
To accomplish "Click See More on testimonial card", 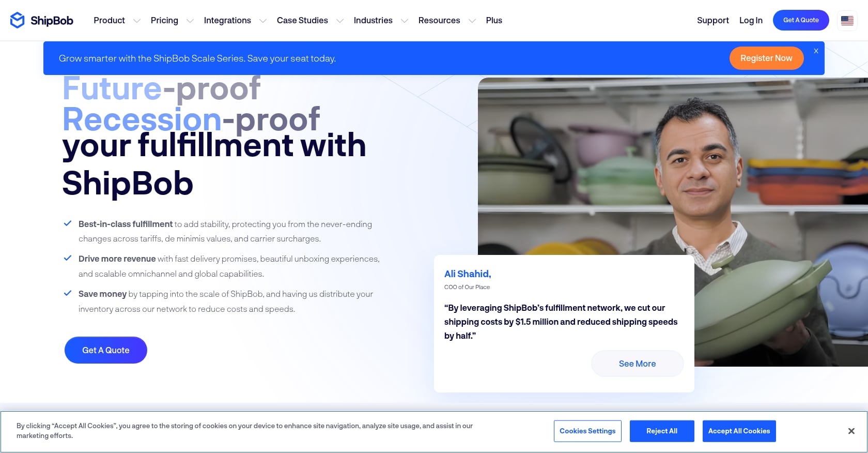I will 638,364.
